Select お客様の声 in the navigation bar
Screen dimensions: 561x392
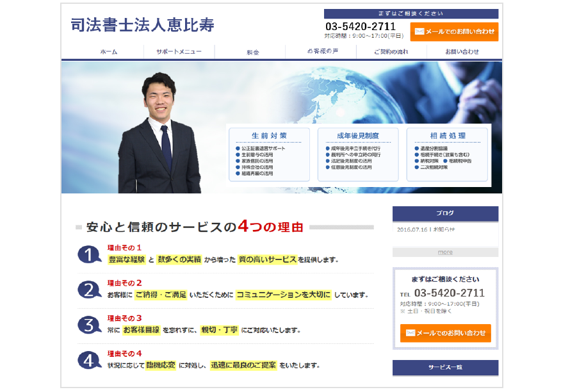[323, 52]
